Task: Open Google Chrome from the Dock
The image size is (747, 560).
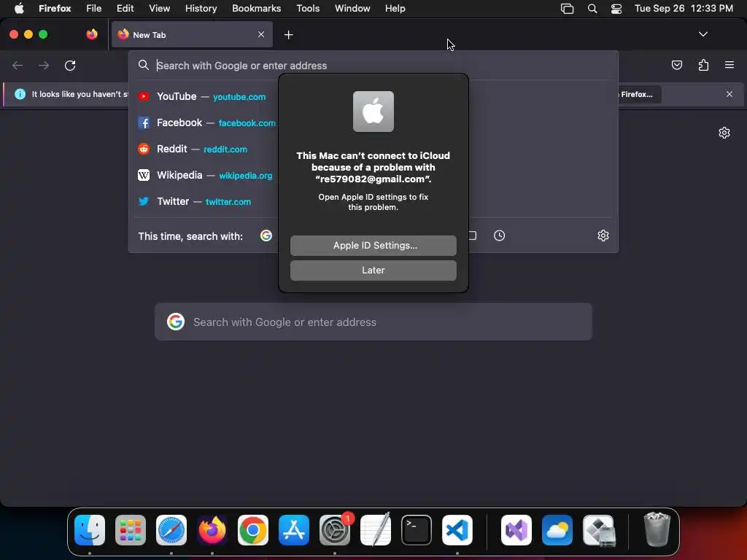Action: pyautogui.click(x=253, y=530)
